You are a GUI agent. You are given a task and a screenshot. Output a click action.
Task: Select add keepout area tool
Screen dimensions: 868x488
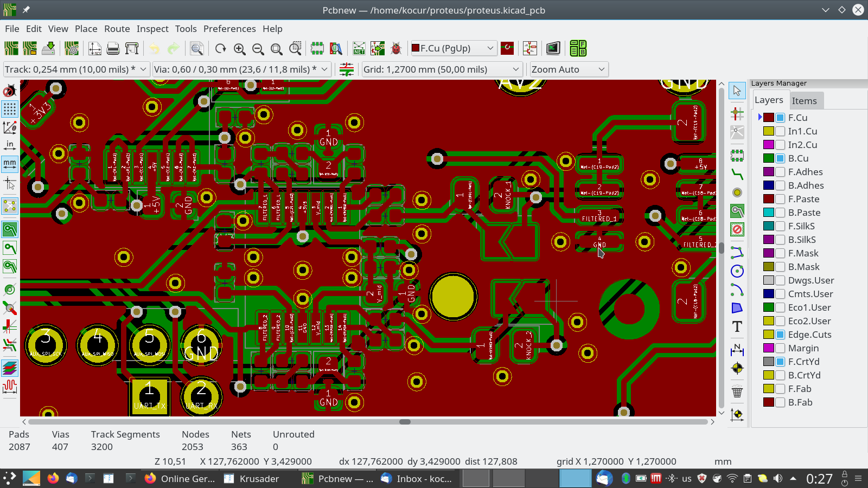click(x=737, y=229)
